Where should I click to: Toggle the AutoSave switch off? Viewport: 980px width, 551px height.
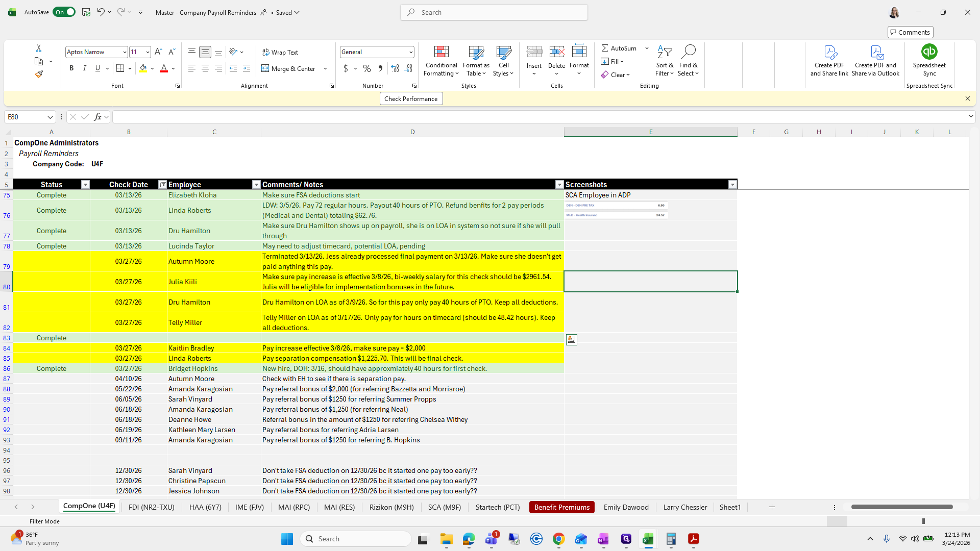(x=64, y=12)
